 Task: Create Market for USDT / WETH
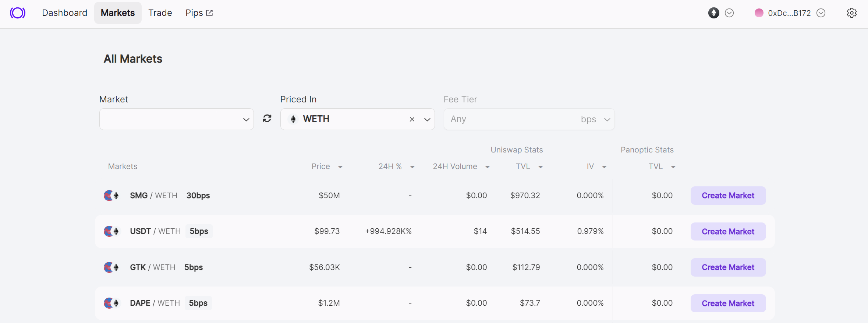(x=728, y=231)
